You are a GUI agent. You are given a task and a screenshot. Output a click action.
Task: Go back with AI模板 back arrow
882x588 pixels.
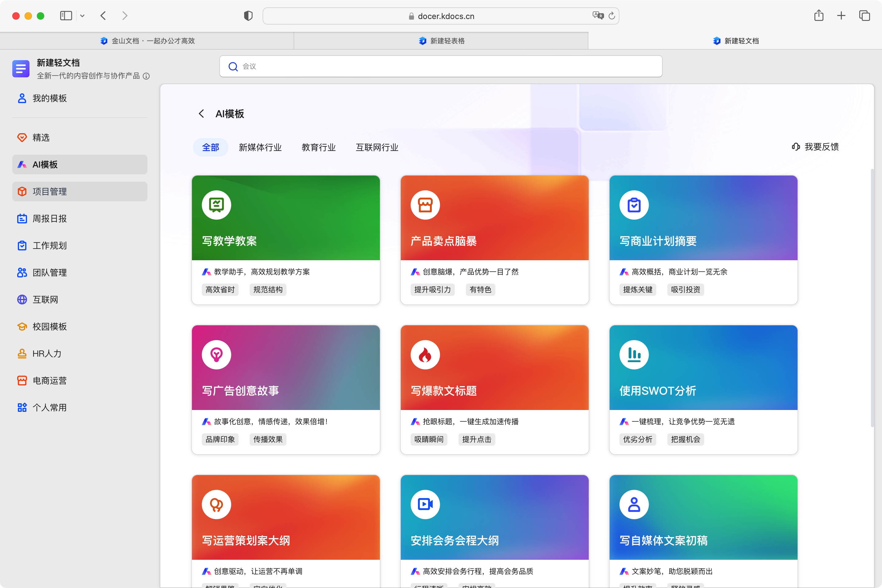pyautogui.click(x=201, y=114)
